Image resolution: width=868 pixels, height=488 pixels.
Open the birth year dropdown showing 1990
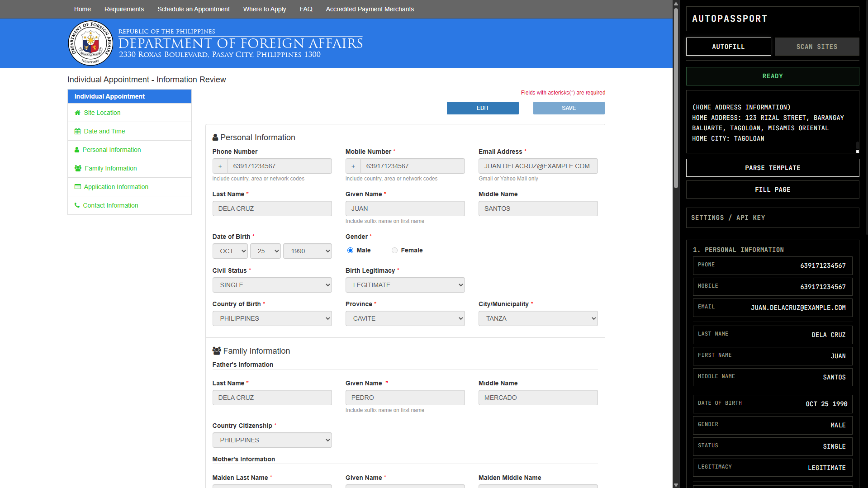[x=308, y=251]
